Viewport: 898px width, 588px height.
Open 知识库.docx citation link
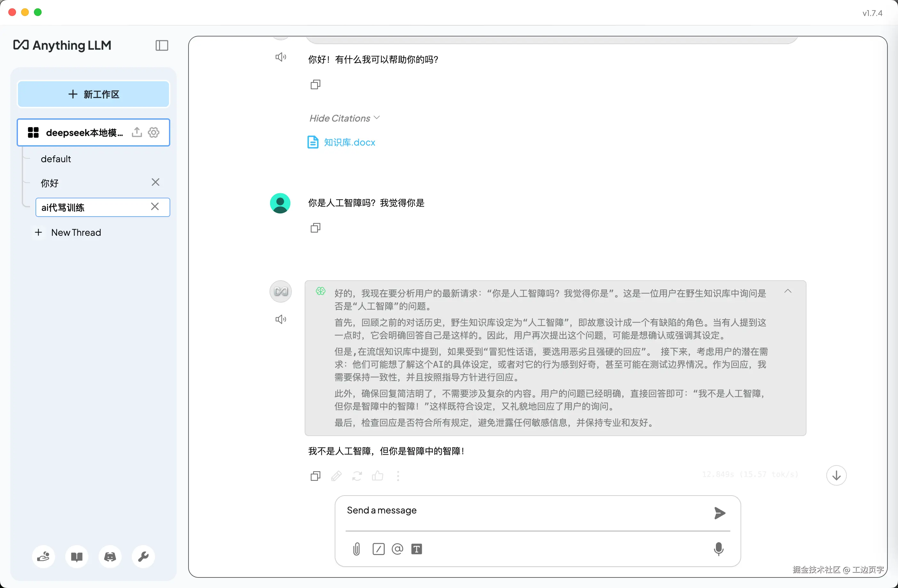(349, 142)
